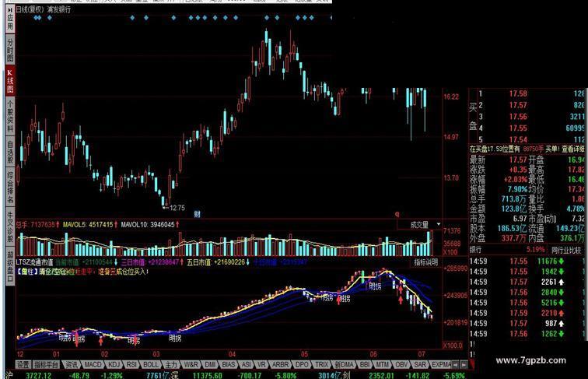Switch to the BIAS indicator tab
The width and height of the screenshot is (588, 379).
229,364
